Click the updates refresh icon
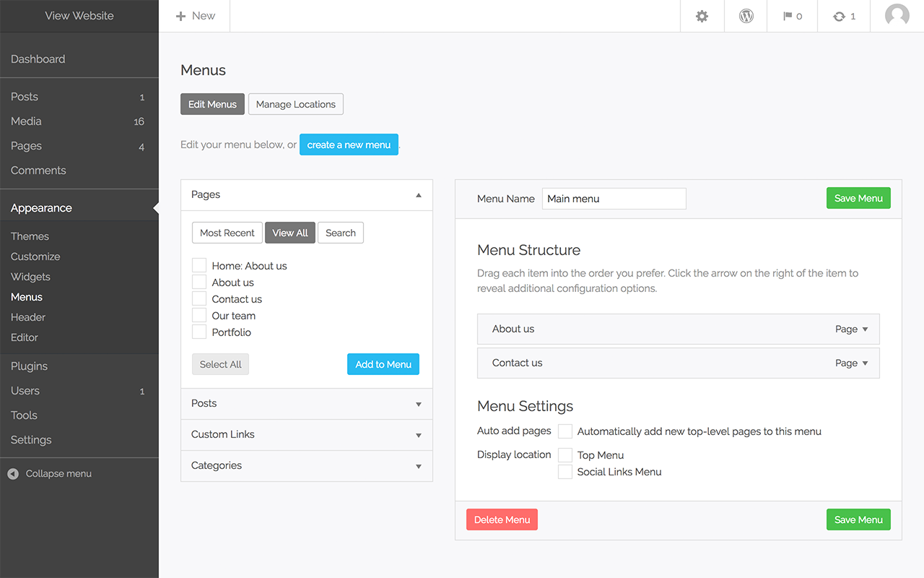Screen dimensions: 924x578 [839, 16]
